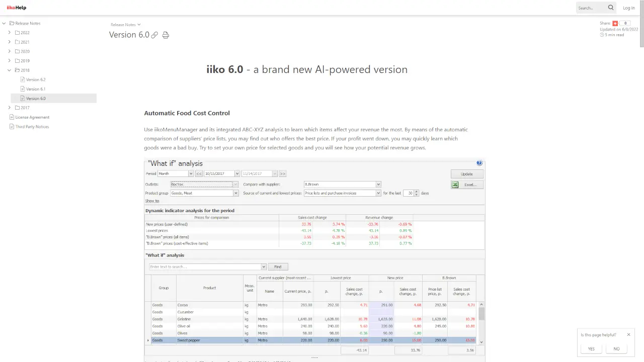Expand the 2021 release notes folder
The height and width of the screenshot is (362, 644).
pyautogui.click(x=10, y=42)
